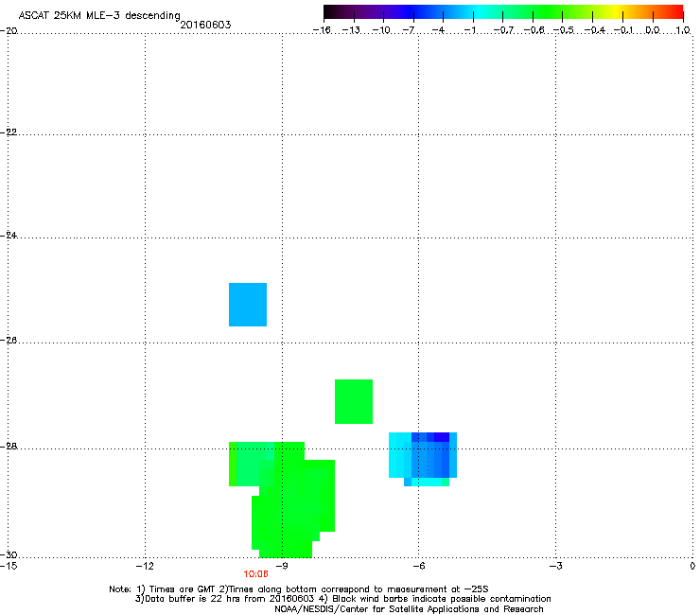Click the latitude axis label -30
The image size is (700, 615).
[x=9, y=554]
